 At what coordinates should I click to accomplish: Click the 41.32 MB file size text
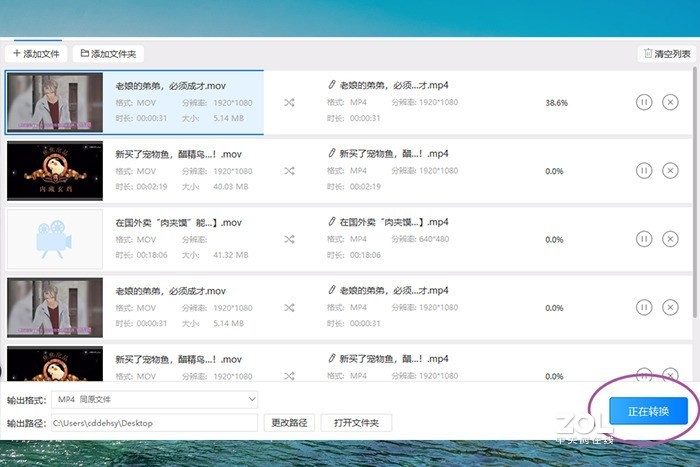tap(230, 255)
